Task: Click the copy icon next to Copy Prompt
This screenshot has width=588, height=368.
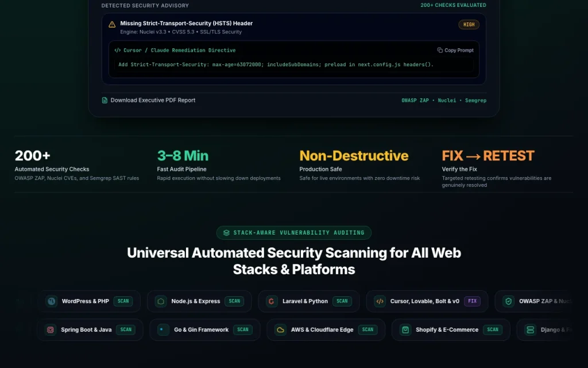Action: tap(440, 51)
